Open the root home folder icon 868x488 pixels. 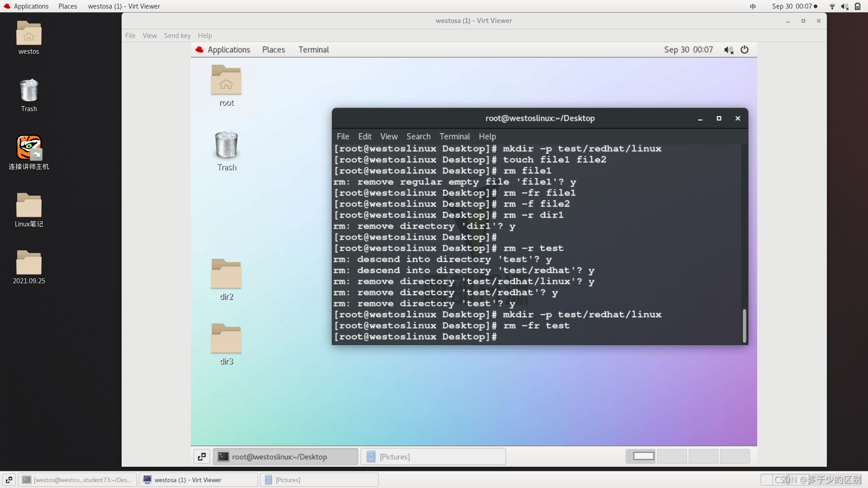pyautogui.click(x=226, y=80)
